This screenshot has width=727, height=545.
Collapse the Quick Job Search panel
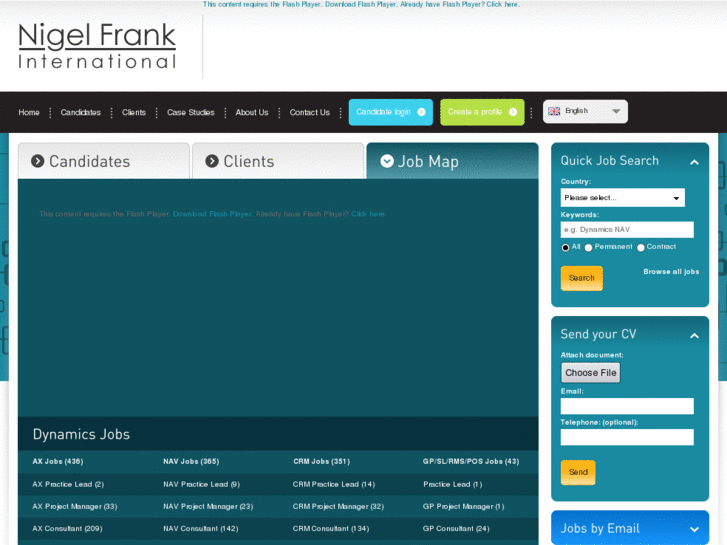pyautogui.click(x=694, y=162)
